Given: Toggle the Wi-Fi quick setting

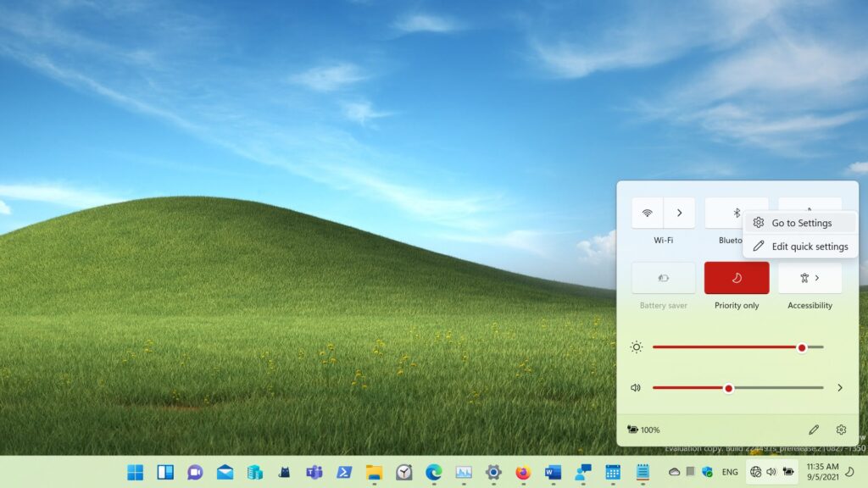Looking at the screenshot, I should coord(648,213).
